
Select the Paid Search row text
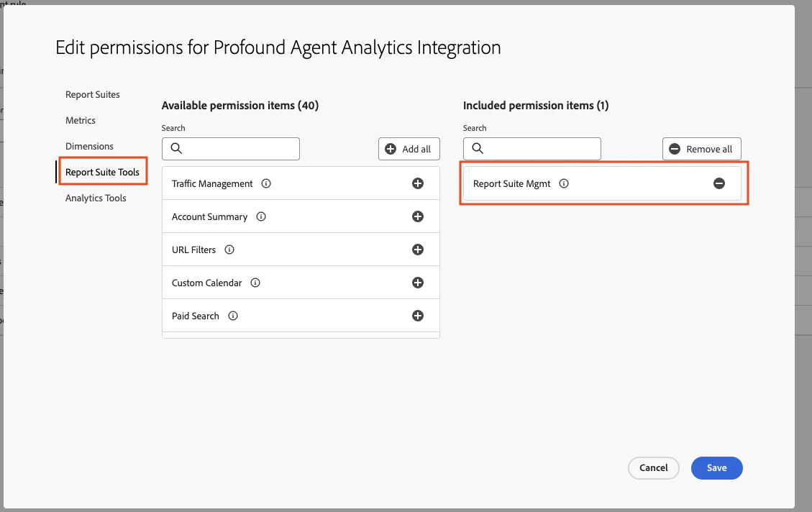(x=195, y=316)
